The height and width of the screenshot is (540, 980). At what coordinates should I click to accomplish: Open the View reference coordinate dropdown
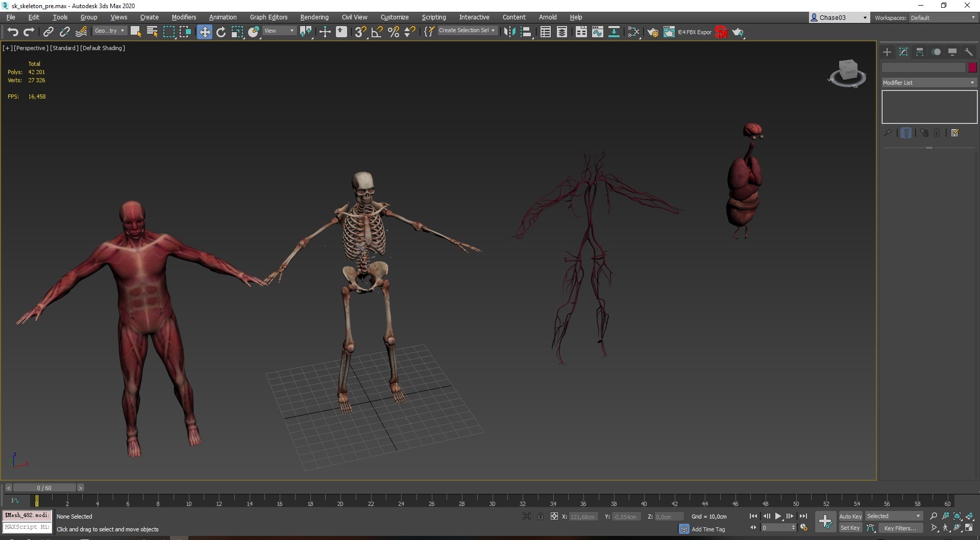[x=279, y=31]
